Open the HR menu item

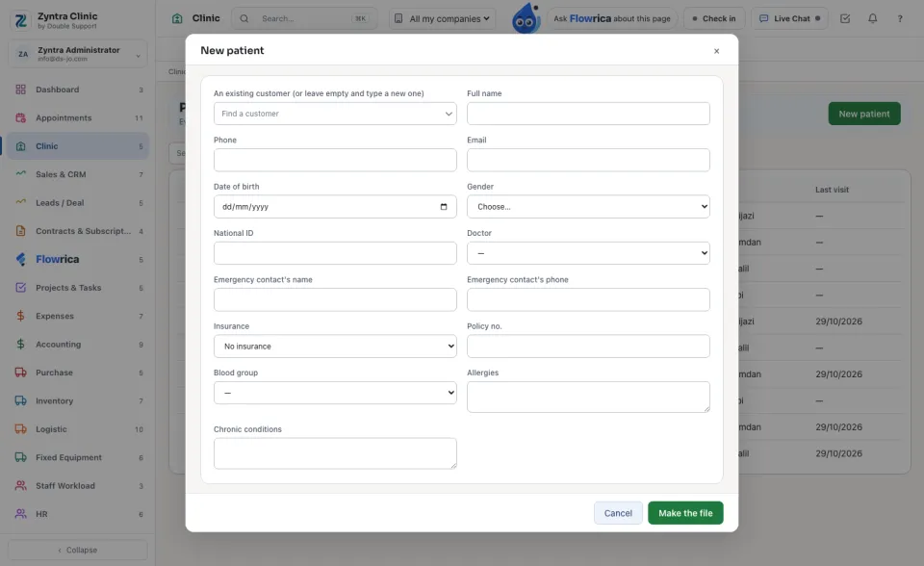(78, 514)
